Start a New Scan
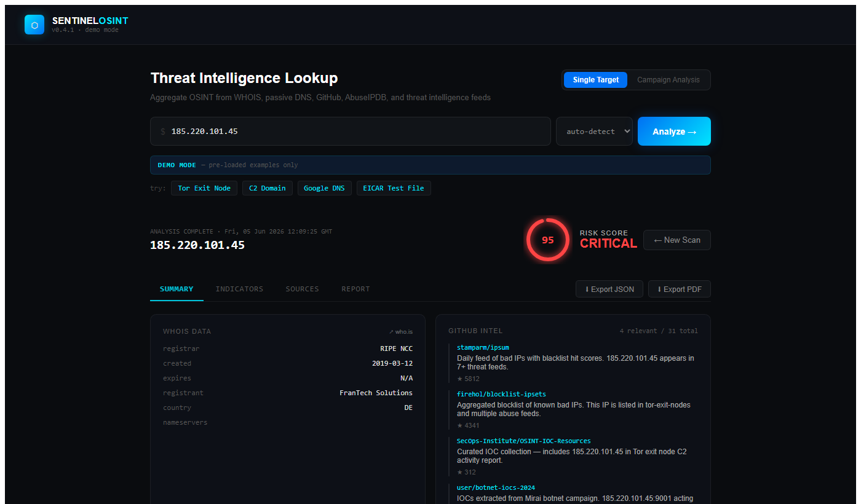The height and width of the screenshot is (504, 861). 676,240
